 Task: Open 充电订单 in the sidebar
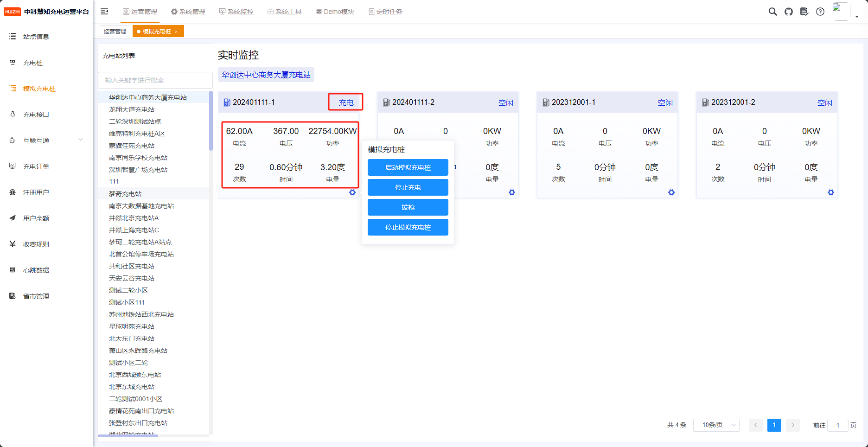coord(46,166)
